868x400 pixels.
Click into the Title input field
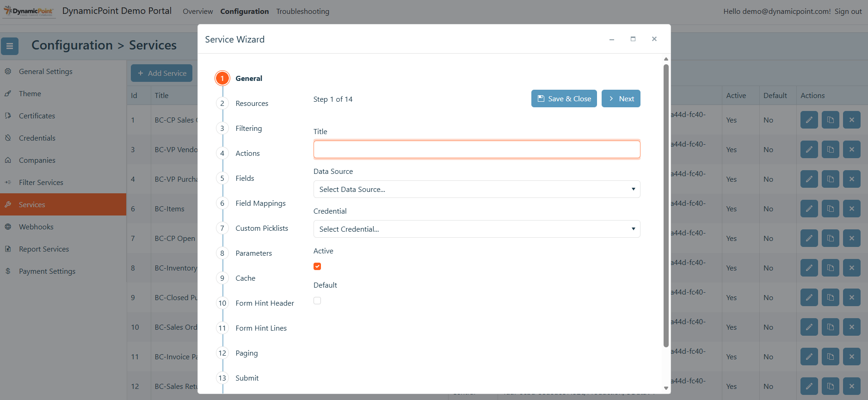[477, 149]
